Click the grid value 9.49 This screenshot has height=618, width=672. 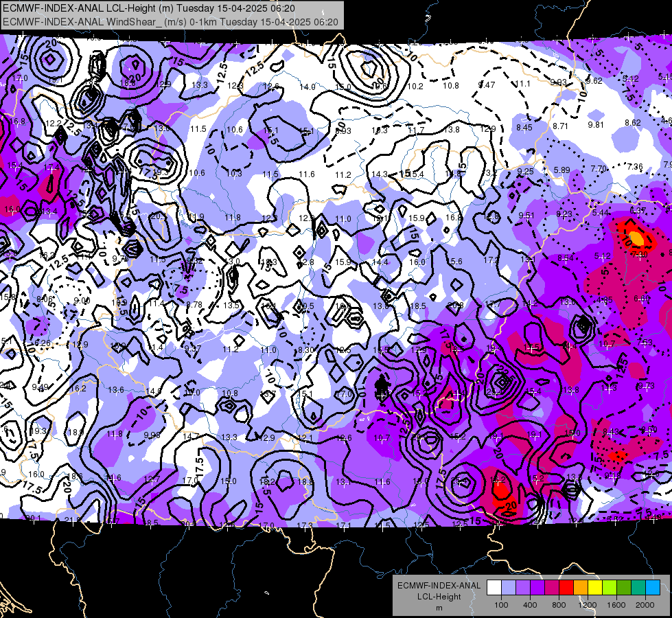pyautogui.click(x=40, y=387)
